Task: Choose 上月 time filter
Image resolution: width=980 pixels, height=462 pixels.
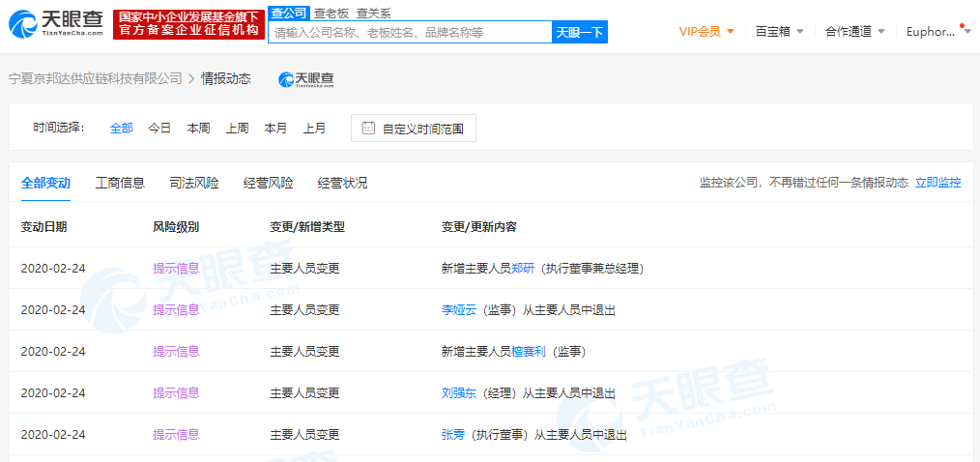Action: tap(314, 128)
